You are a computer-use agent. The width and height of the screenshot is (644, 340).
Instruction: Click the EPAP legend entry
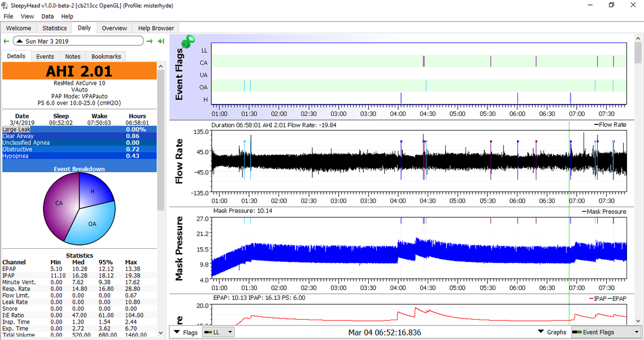click(617, 299)
